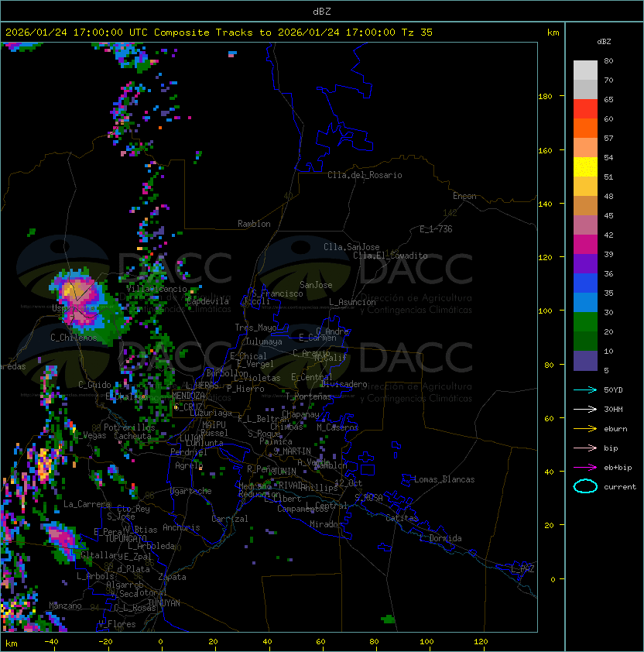Pick the bright green swatch above label 20
Image resolution: width=644 pixels, height=652 pixels.
[585, 322]
